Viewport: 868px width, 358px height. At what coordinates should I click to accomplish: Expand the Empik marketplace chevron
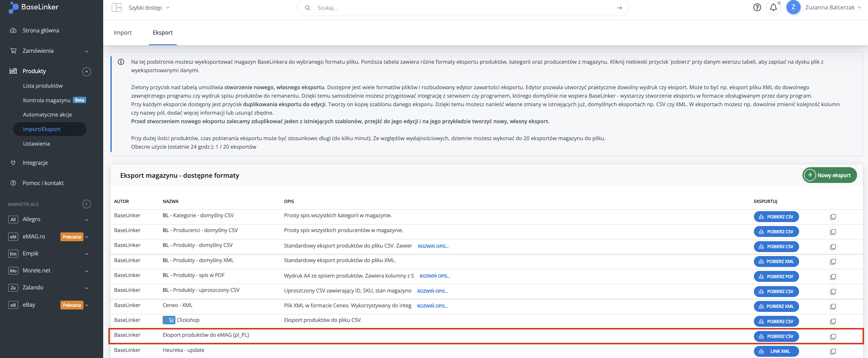coord(86,254)
